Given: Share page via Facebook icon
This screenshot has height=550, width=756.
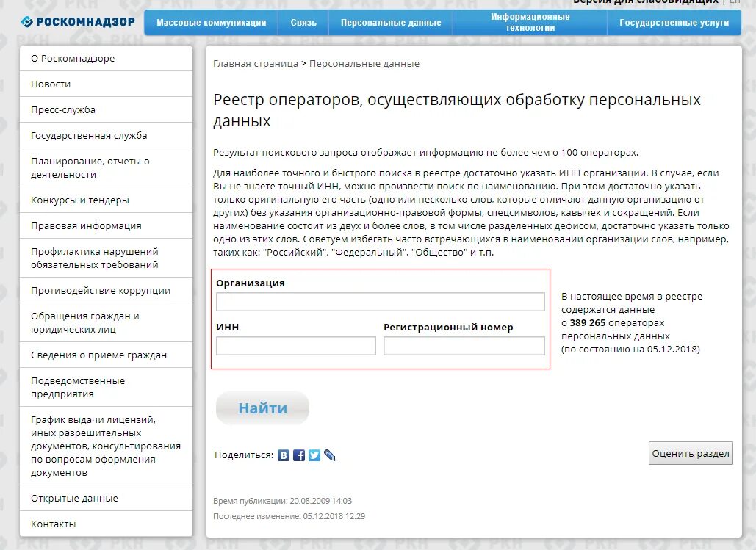Looking at the screenshot, I should click(x=299, y=455).
